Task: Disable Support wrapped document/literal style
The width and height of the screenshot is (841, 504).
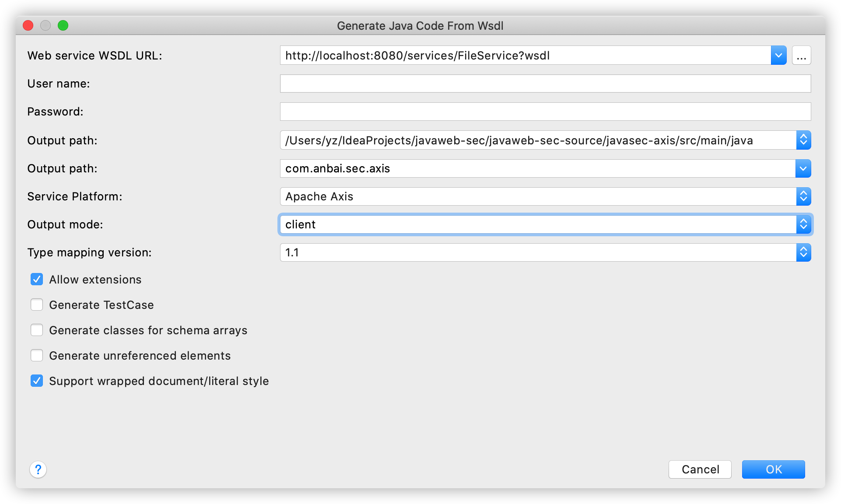Action: (37, 381)
